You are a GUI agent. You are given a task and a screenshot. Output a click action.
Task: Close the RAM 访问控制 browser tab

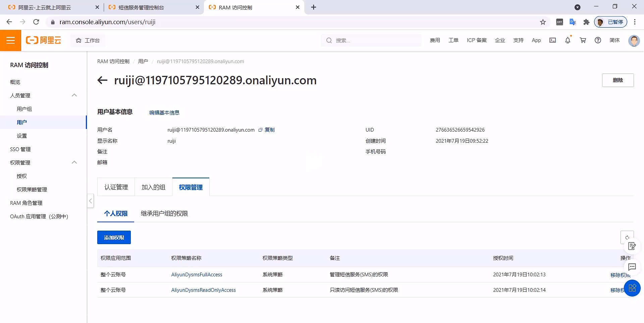[298, 7]
